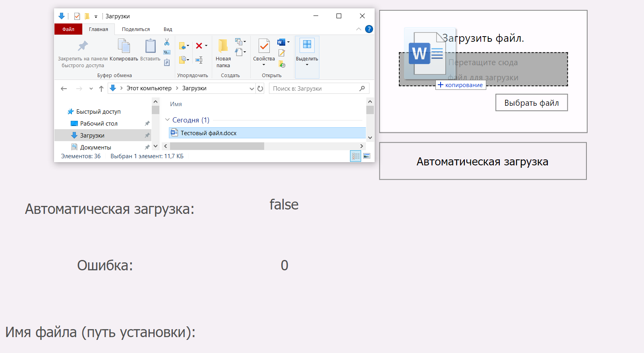The width and height of the screenshot is (644, 353).
Task: Click the red X Delete icon
Action: pyautogui.click(x=199, y=46)
